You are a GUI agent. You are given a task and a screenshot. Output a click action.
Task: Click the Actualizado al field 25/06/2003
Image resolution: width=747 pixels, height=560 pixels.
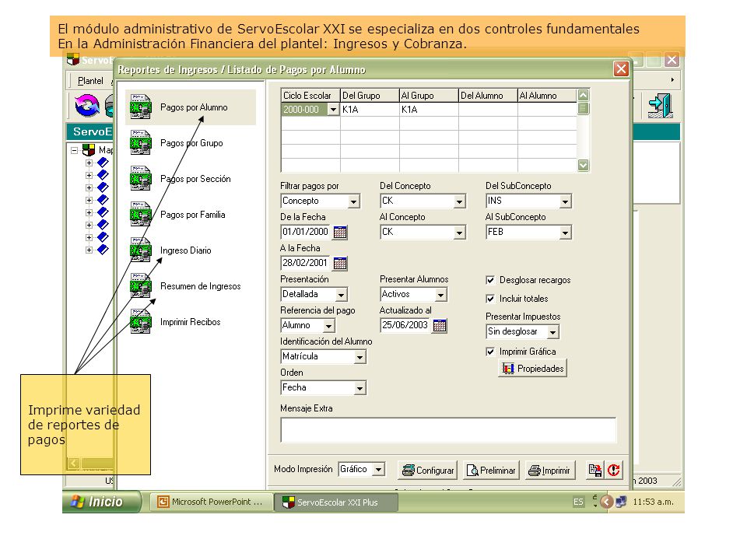tap(406, 325)
